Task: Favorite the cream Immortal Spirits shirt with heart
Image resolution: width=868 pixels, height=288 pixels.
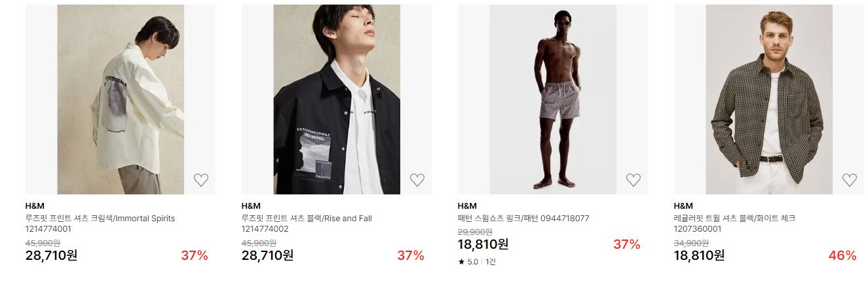Action: tap(200, 180)
